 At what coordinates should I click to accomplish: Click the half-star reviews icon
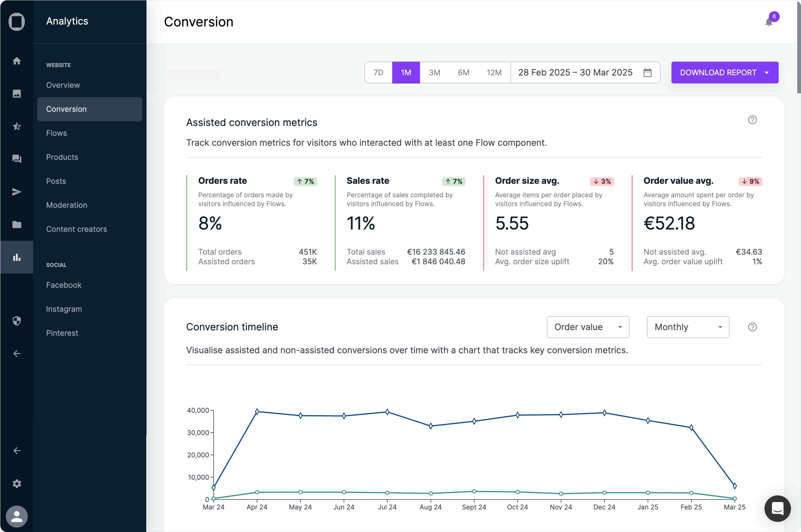pos(17,127)
